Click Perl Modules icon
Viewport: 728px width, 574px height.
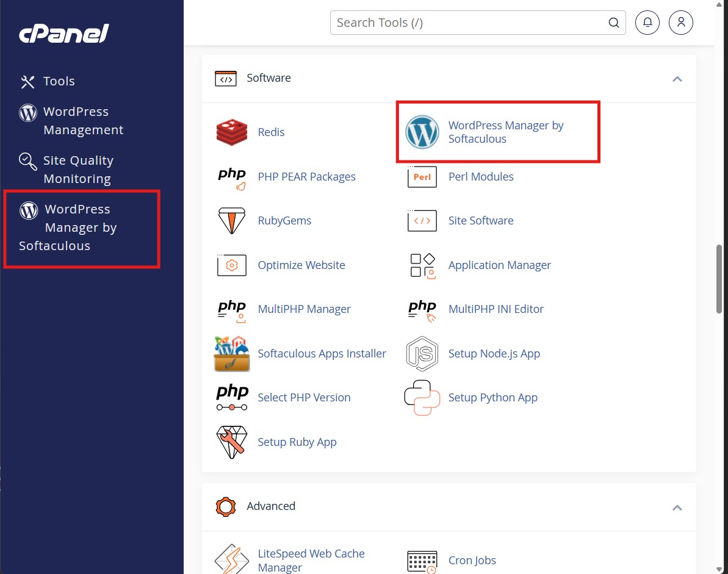(422, 177)
